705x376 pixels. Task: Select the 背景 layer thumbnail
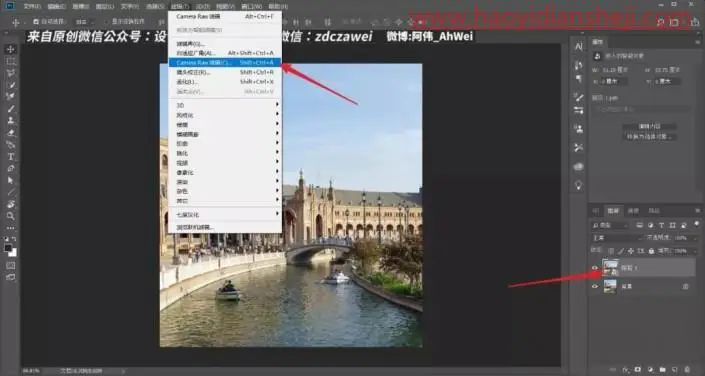click(x=610, y=286)
